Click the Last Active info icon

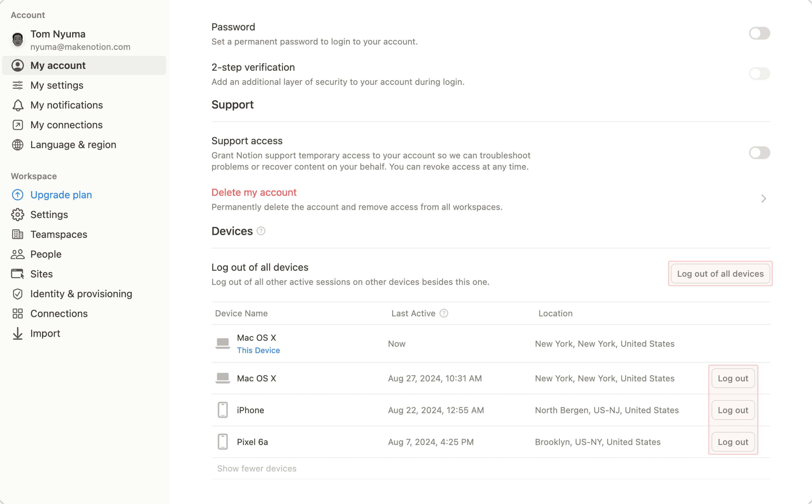point(443,313)
